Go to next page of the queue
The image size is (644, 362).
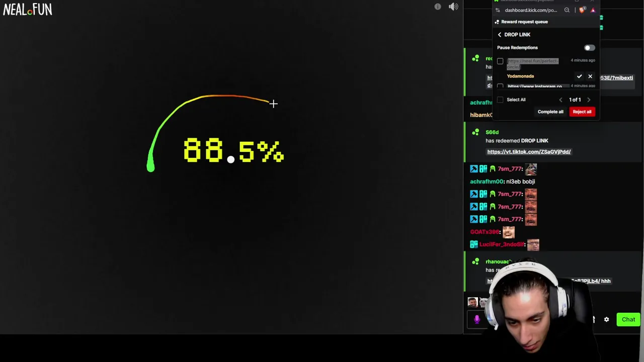point(589,100)
